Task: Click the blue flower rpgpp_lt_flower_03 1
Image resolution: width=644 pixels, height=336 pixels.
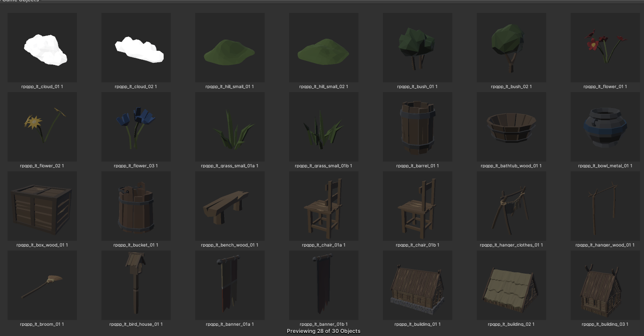Action: (136, 127)
